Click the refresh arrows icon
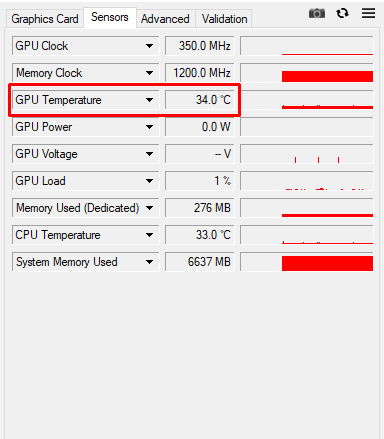384x439 pixels. (342, 13)
